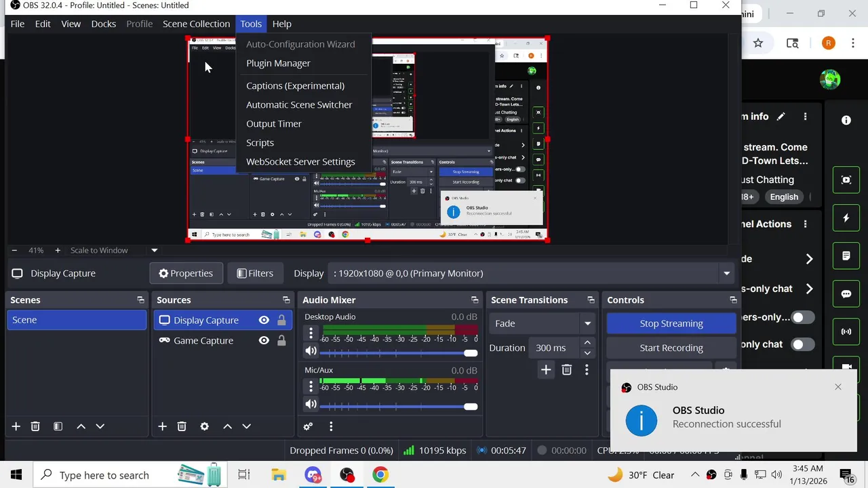Open Mic/Aux three-dot options
868x488 pixels.
[x=311, y=386]
